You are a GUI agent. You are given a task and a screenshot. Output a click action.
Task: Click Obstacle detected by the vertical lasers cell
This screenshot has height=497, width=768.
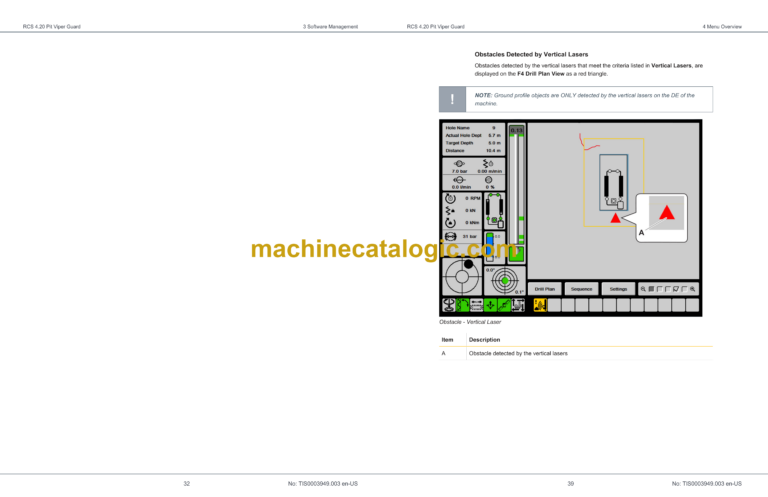pos(518,354)
